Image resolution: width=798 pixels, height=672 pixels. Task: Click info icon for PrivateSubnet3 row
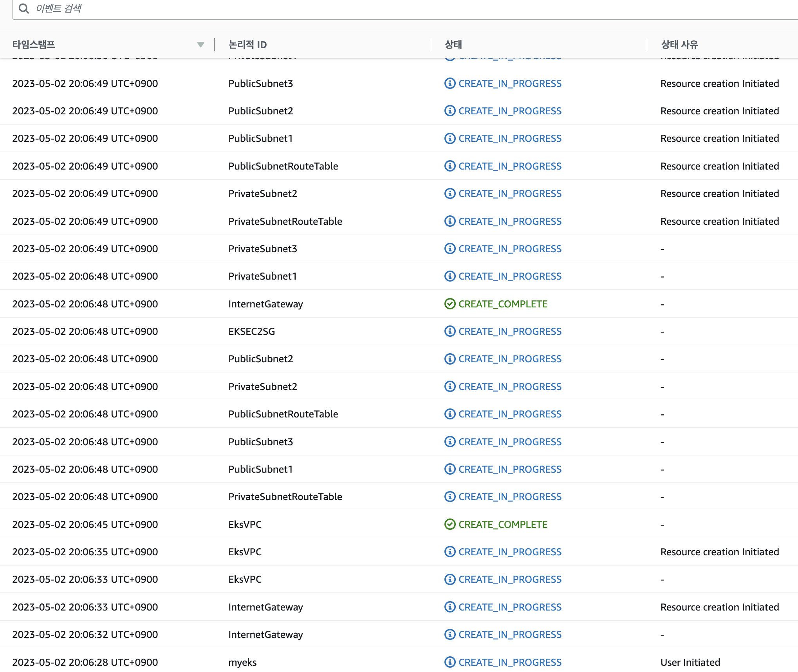click(450, 249)
